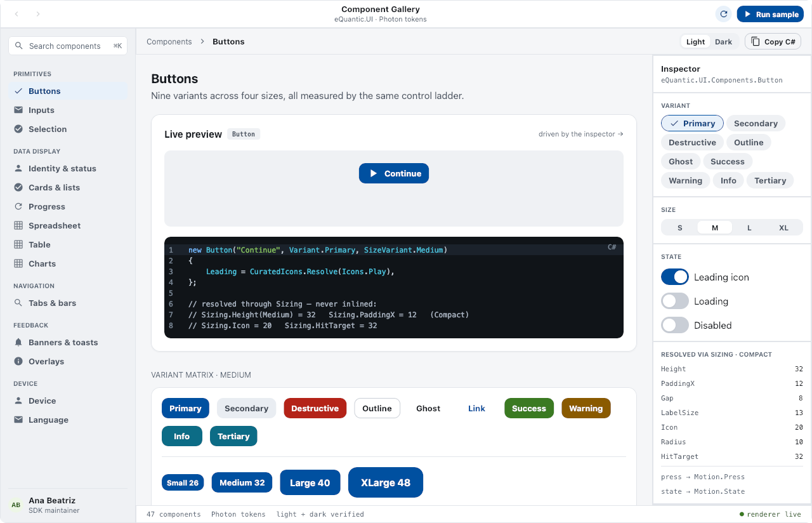
Task: Click the back navigation arrow icon
Action: [16, 14]
